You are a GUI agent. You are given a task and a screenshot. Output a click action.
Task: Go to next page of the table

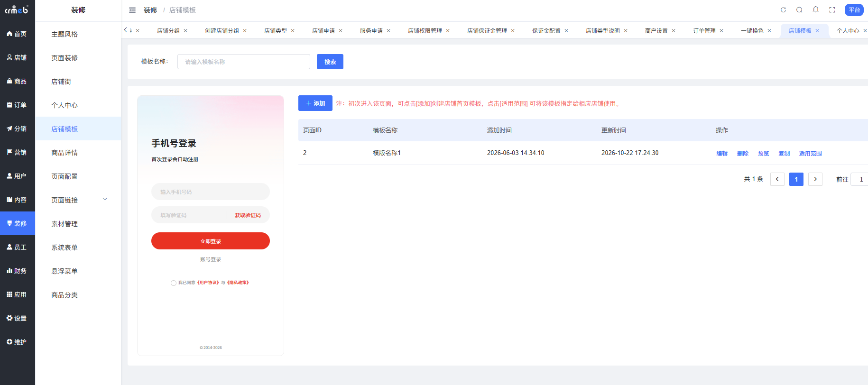tap(815, 179)
